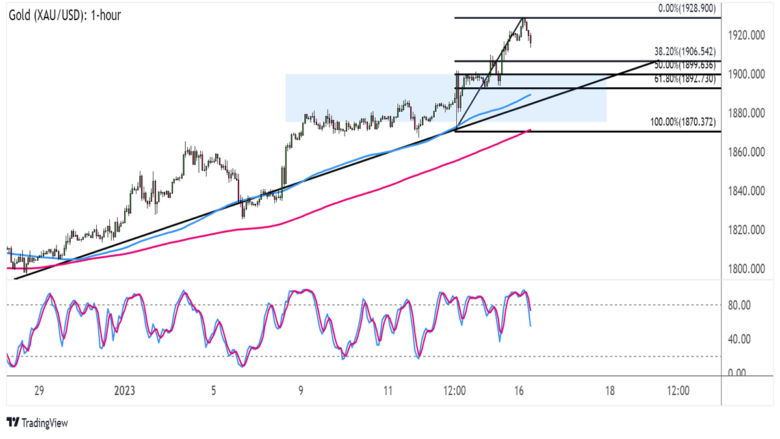Viewport: 780px width, 439px height.
Task: Click the TradingView logo icon
Action: (14, 423)
